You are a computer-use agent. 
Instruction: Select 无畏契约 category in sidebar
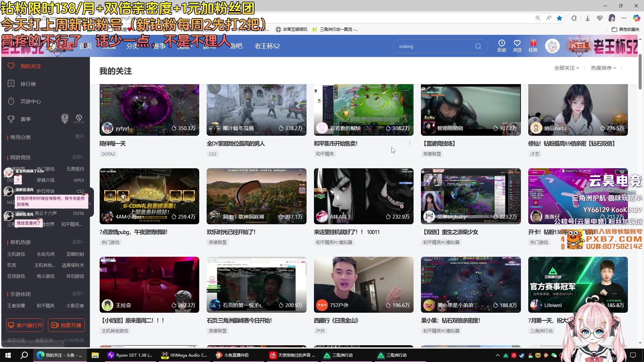click(75, 169)
